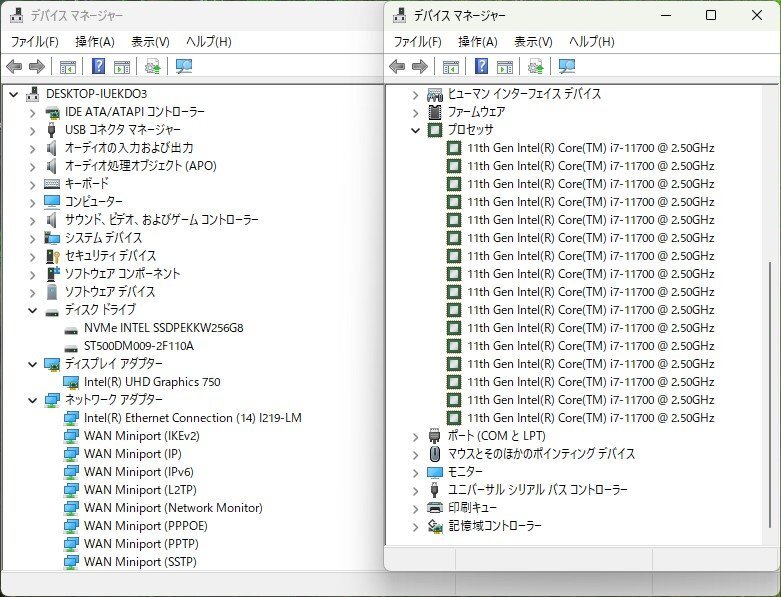The height and width of the screenshot is (597, 781).
Task: Collapse the DESKTOP-IUEKDO3 root node
Action: click(14, 94)
